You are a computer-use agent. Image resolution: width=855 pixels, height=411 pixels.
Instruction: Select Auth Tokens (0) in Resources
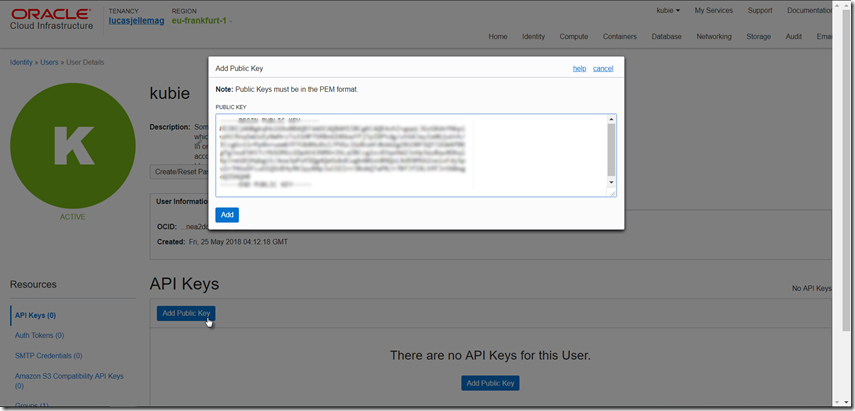[x=39, y=335]
